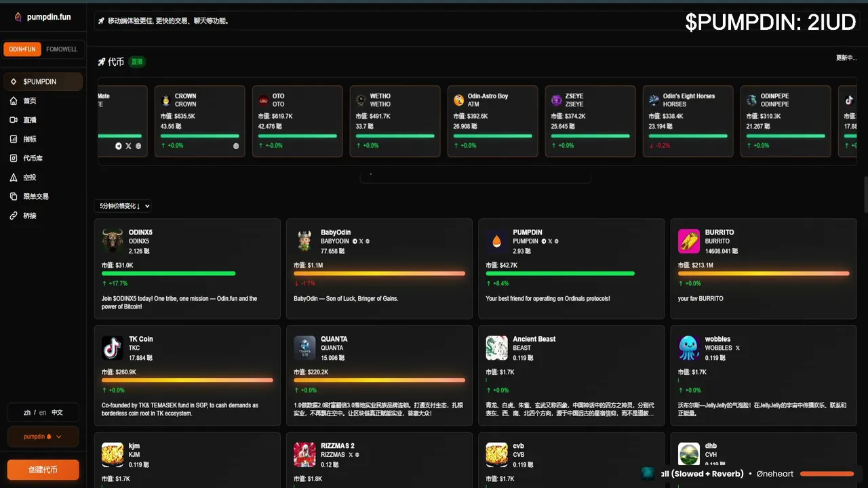
Task: Click the ↑ +17.7% change on ODINX5
Action: [x=115, y=283]
